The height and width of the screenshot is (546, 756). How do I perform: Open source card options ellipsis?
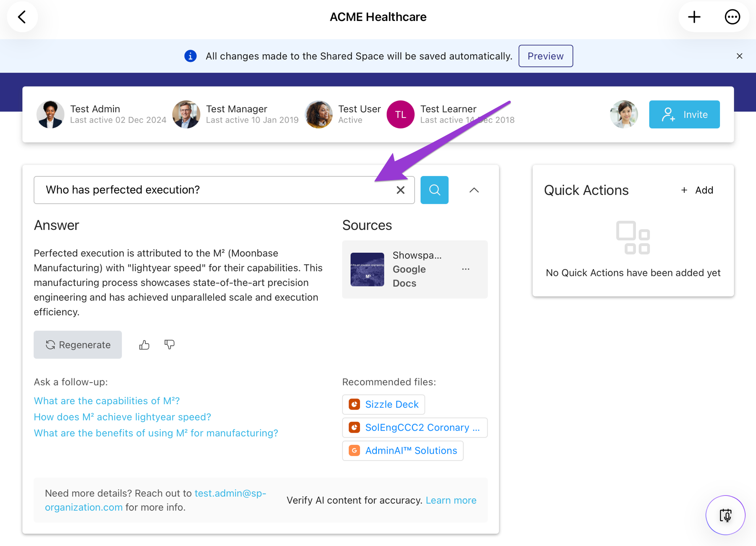[x=465, y=269]
